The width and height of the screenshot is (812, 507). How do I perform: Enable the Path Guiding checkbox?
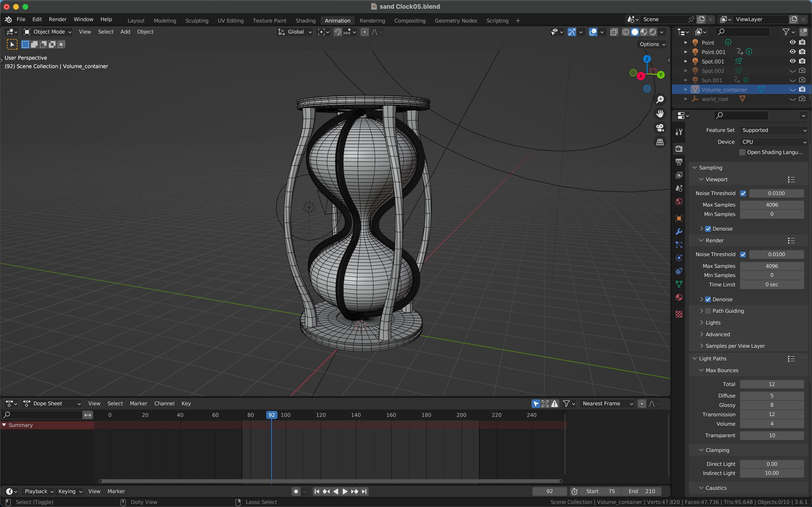(708, 311)
